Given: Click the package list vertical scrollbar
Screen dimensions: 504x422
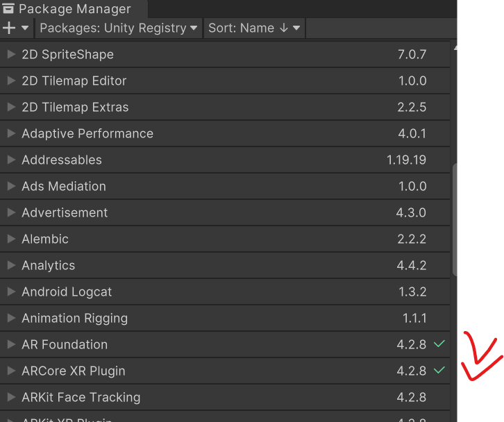Looking at the screenshot, I should coord(455,219).
